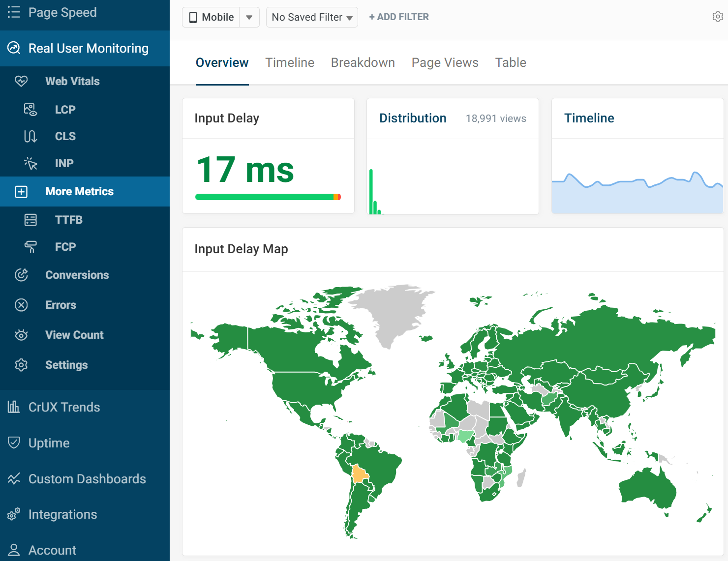Click the 17 ms input delay value

tap(245, 170)
